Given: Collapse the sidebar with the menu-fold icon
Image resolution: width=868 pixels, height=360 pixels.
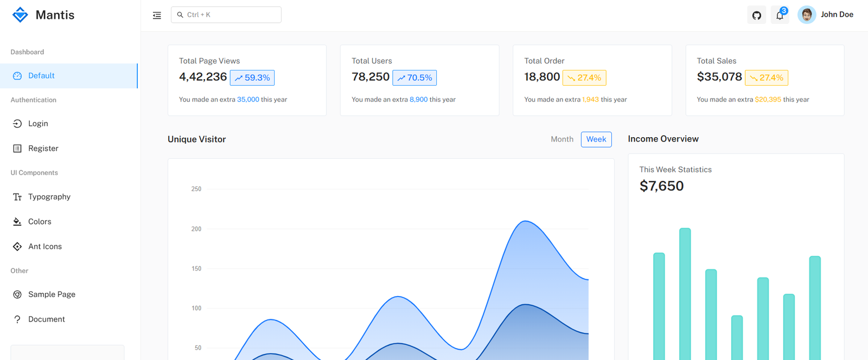Looking at the screenshot, I should point(157,15).
